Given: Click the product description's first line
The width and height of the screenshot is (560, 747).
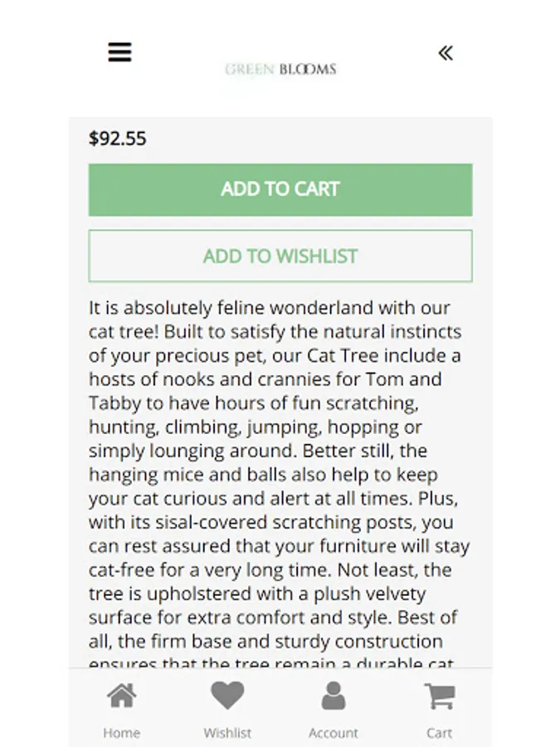Looking at the screenshot, I should tap(270, 308).
